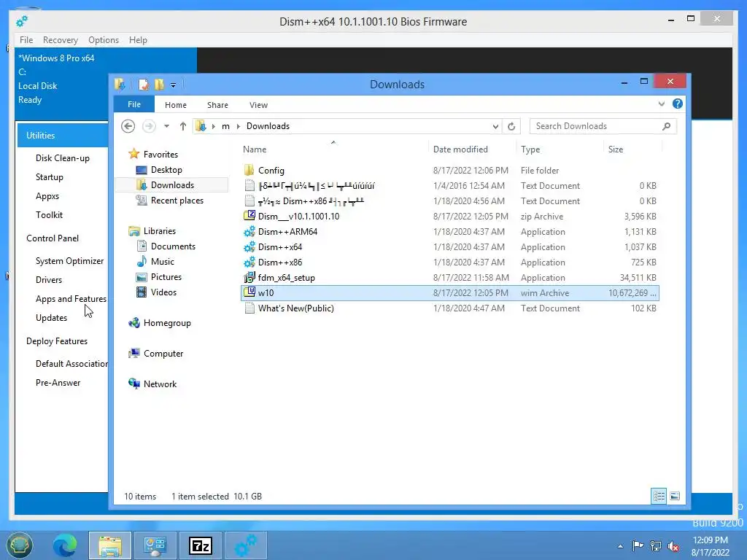This screenshot has height=560, width=747.
Task: Open the Recovery menu in Dism++
Action: pos(60,40)
